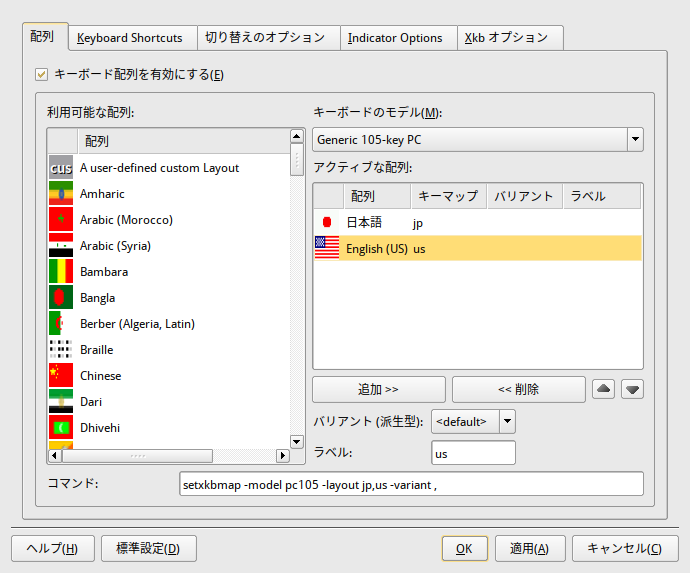
Task: Select 'A user-defined custom Layout' row
Action: click(169, 168)
